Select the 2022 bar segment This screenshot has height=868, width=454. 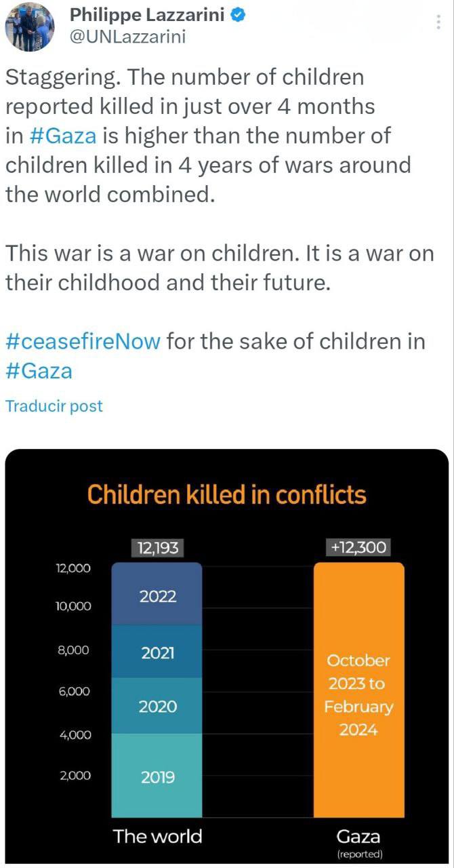pyautogui.click(x=158, y=596)
